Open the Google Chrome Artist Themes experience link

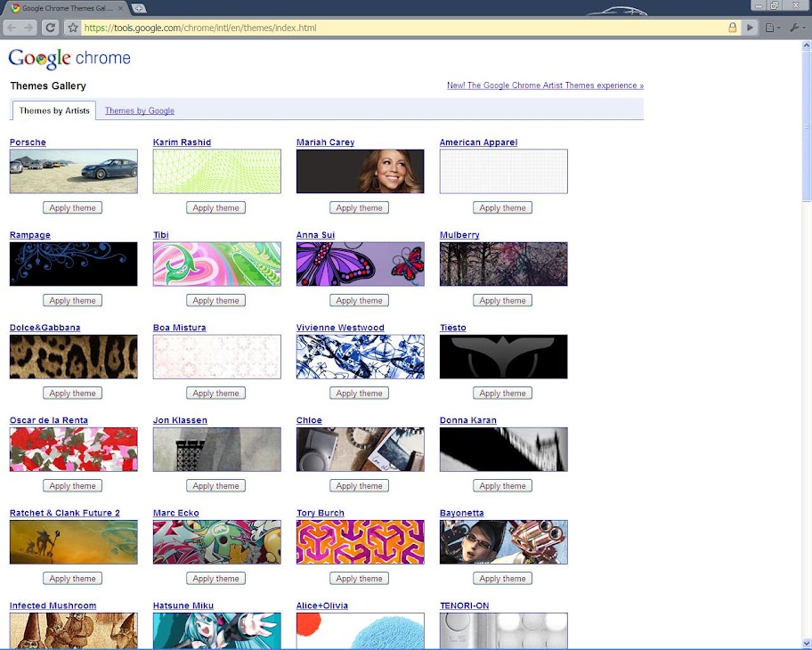[545, 85]
